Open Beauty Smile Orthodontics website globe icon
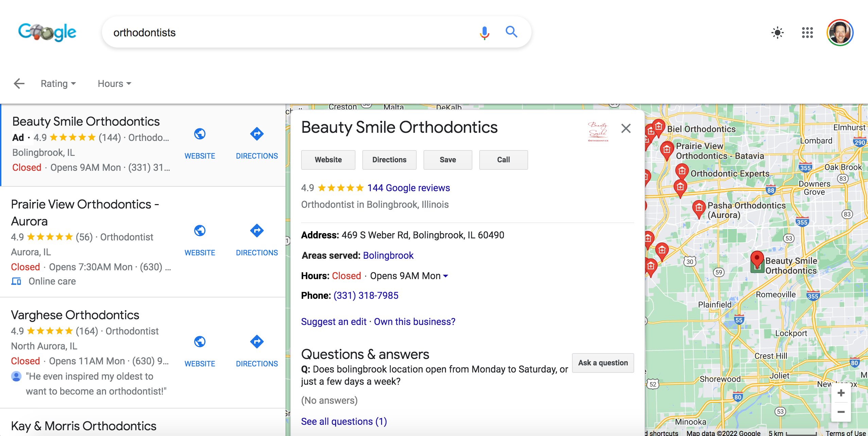 [200, 134]
